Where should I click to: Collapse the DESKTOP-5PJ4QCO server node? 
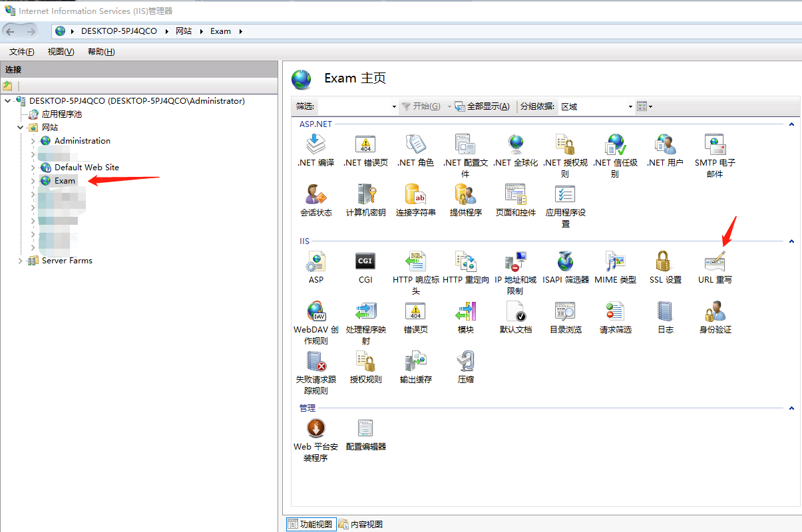(7, 101)
